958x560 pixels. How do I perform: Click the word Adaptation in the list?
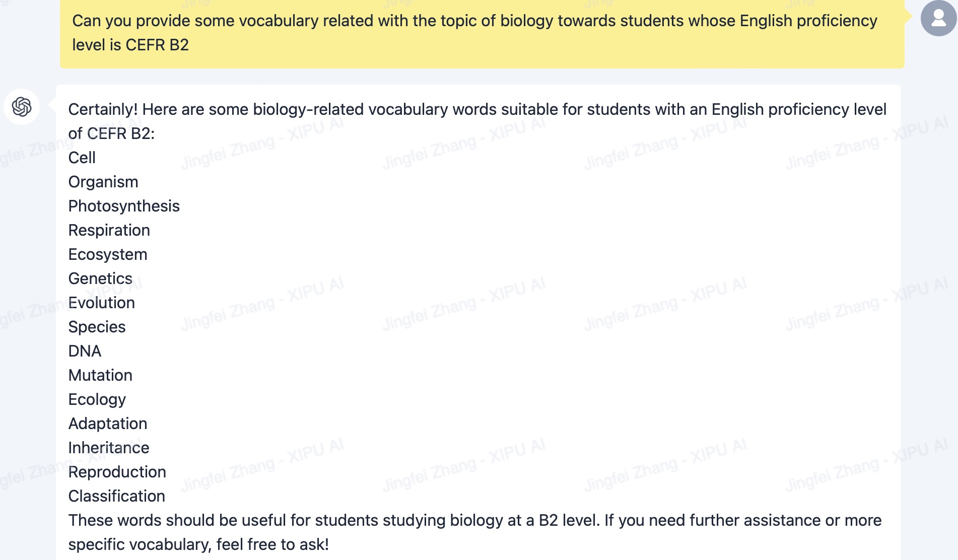[x=108, y=424]
